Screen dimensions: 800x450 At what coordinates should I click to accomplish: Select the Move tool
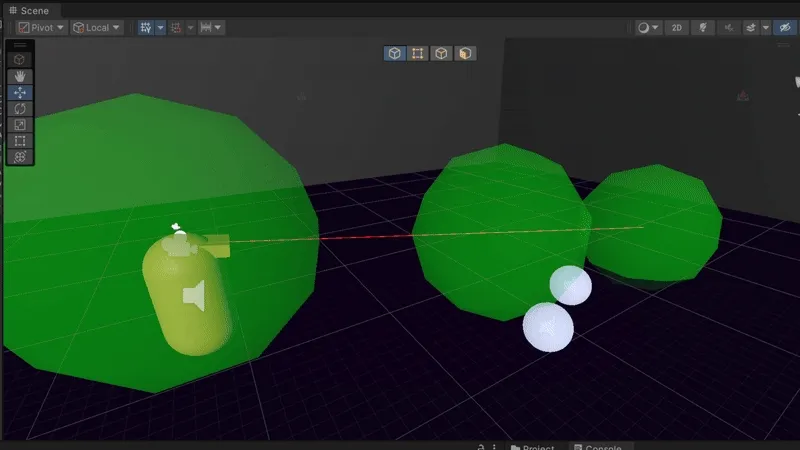pos(20,92)
